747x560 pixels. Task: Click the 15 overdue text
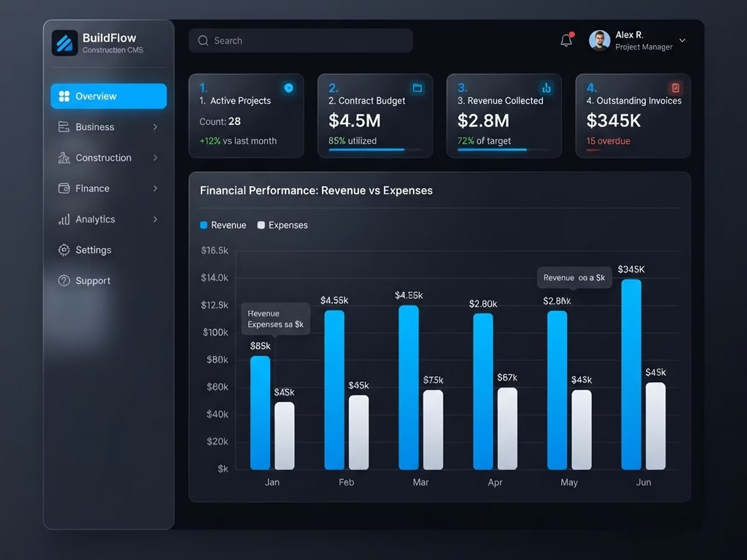click(x=608, y=141)
